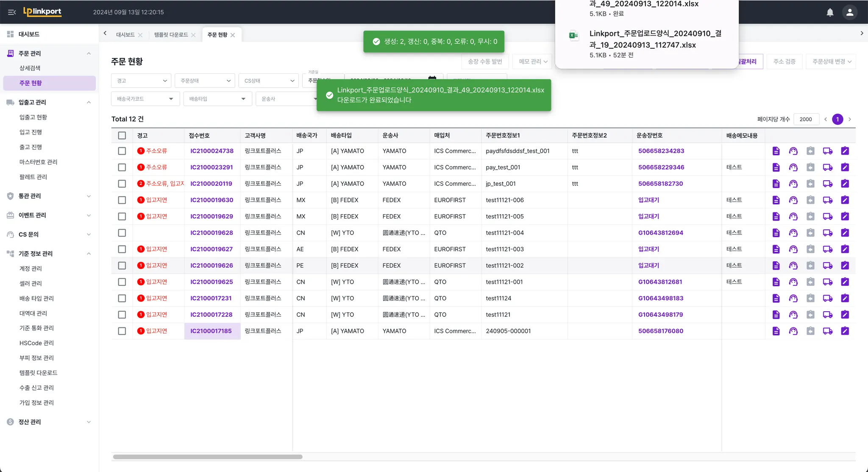Click the notification bell icon
Viewport: 868px width, 472px height.
point(830,12)
